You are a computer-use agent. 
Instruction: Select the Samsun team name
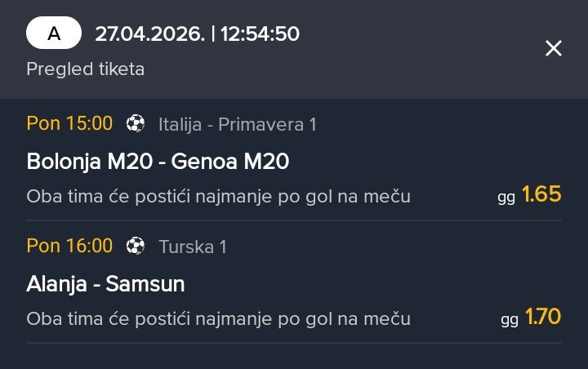tap(145, 284)
